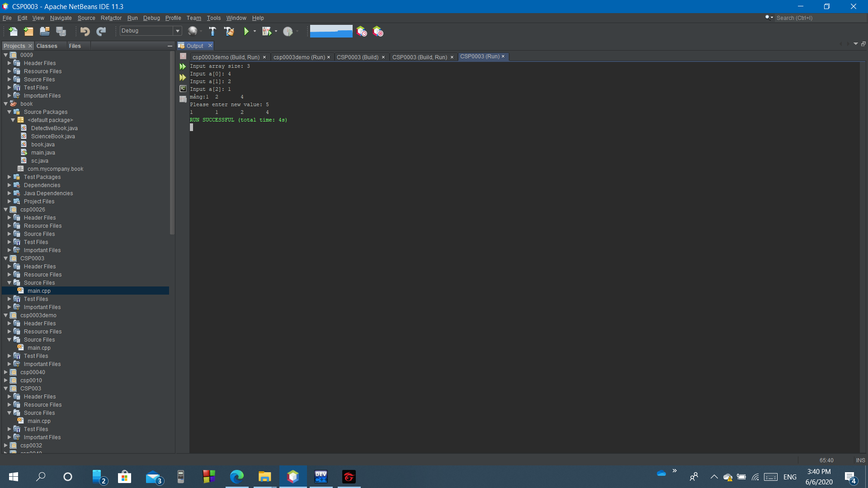Click the memory usage bar in toolbar
This screenshot has width=868, height=488.
point(331,31)
